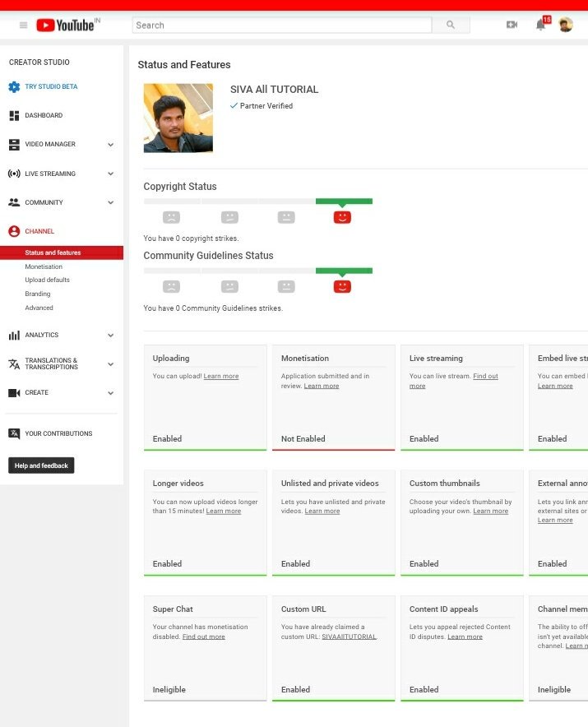The image size is (588, 727).
Task: Open the account avatar menu
Action: 566,25
